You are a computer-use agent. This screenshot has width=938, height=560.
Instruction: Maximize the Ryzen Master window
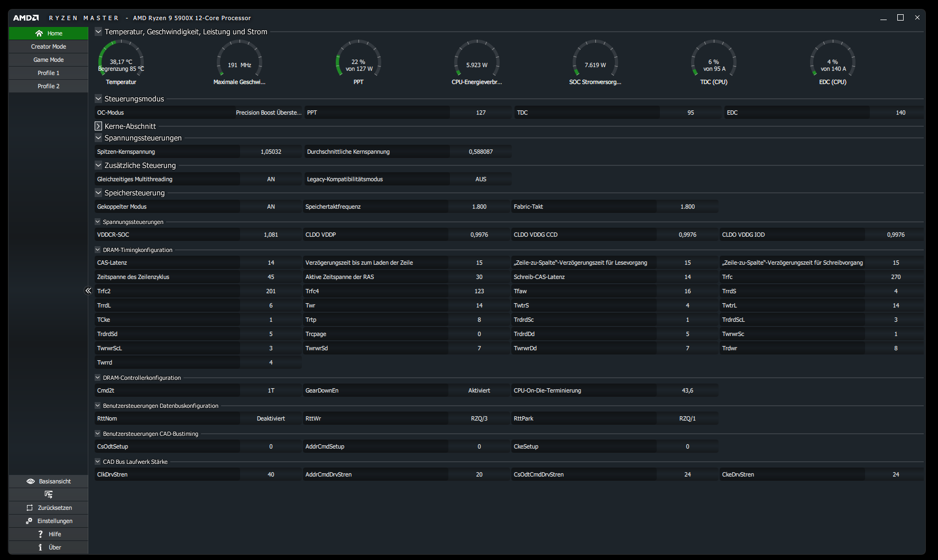click(x=900, y=17)
